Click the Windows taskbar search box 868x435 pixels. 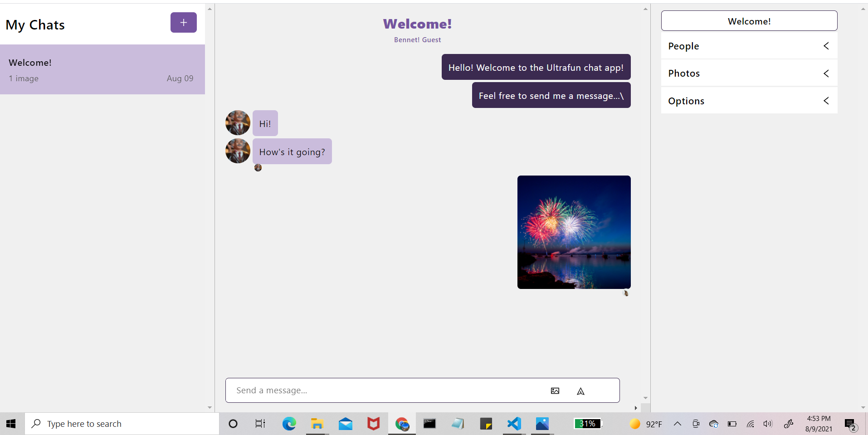122,424
